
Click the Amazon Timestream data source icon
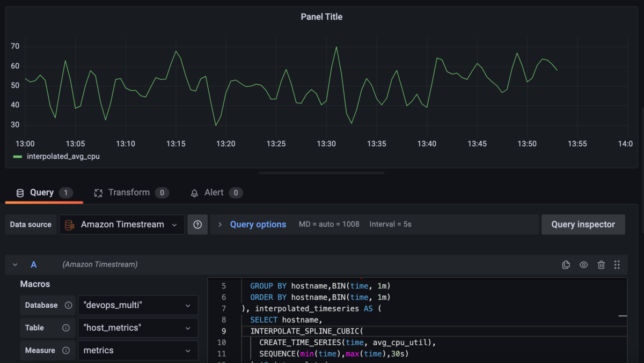coord(70,225)
